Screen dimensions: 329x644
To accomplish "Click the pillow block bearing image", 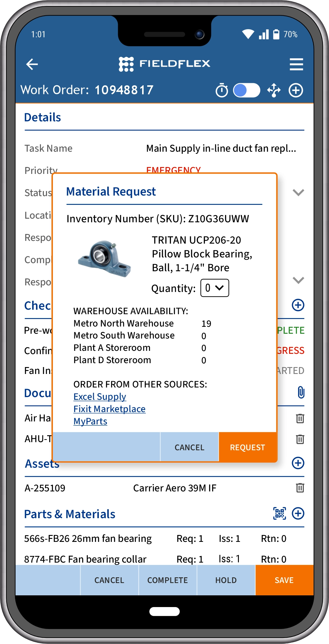I will coord(105,259).
